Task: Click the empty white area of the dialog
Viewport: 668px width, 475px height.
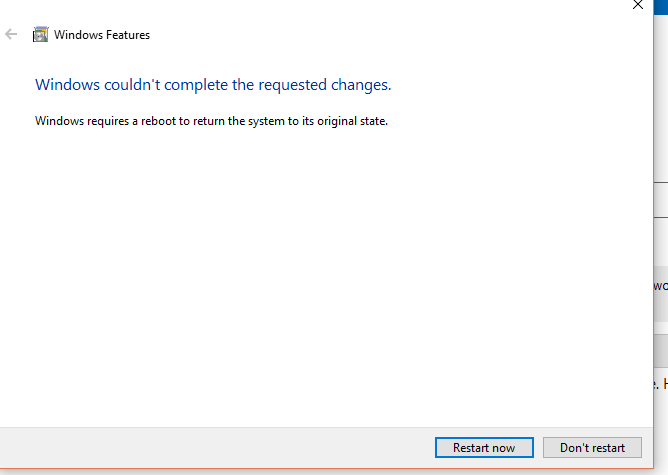Action: click(324, 273)
